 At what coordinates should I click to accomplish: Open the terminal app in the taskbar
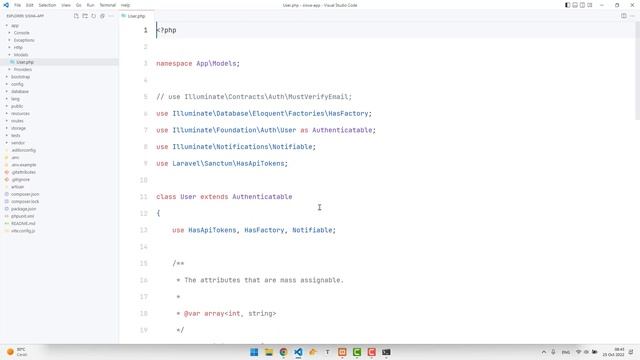click(x=386, y=352)
